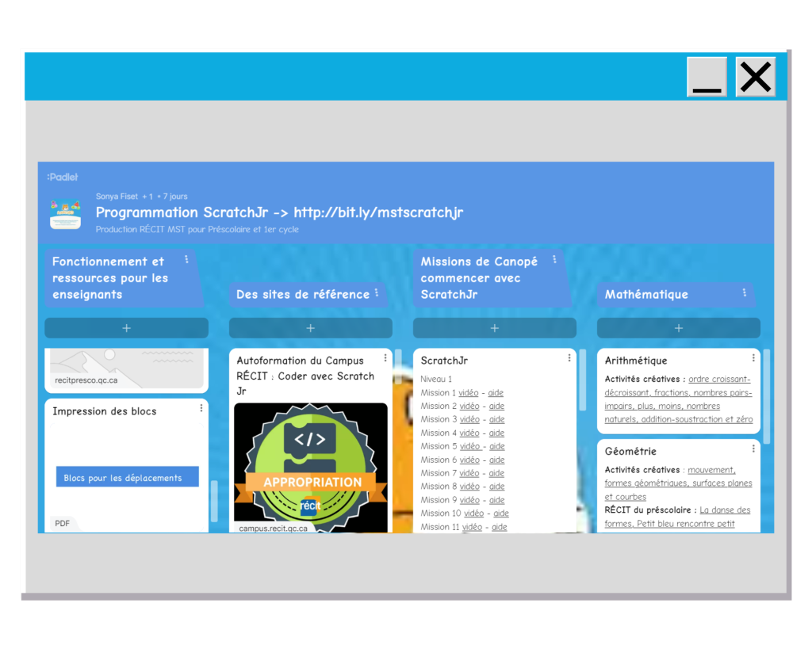This screenshot has height=649, width=812.
Task: Add a post under Missions de Canopé
Action: click(495, 328)
